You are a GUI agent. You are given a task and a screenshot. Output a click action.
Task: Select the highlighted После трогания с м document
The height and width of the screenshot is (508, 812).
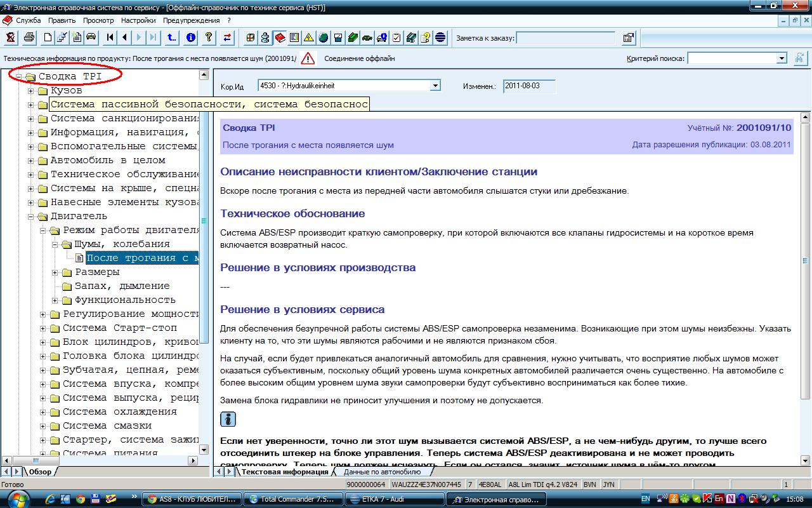coord(142,258)
